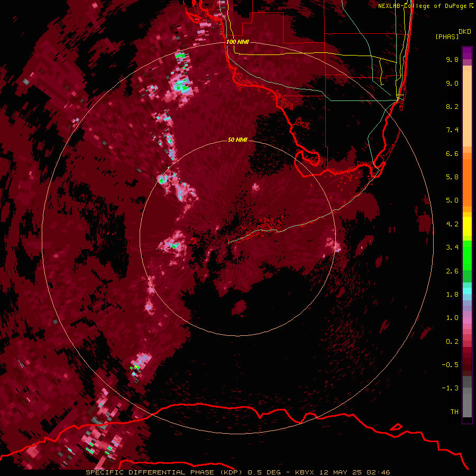Click the "NEXLAB-College of DuPage" credit text

pyautogui.click(x=423, y=6)
